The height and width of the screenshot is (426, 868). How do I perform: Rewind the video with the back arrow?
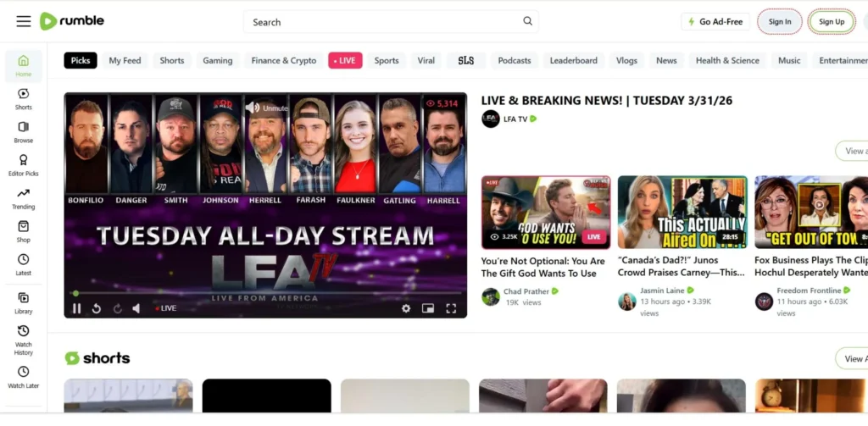point(97,308)
